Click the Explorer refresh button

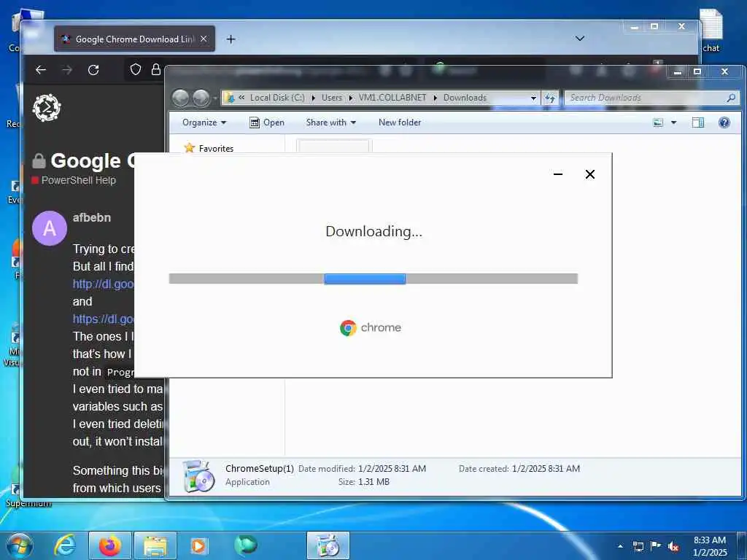[x=550, y=98]
